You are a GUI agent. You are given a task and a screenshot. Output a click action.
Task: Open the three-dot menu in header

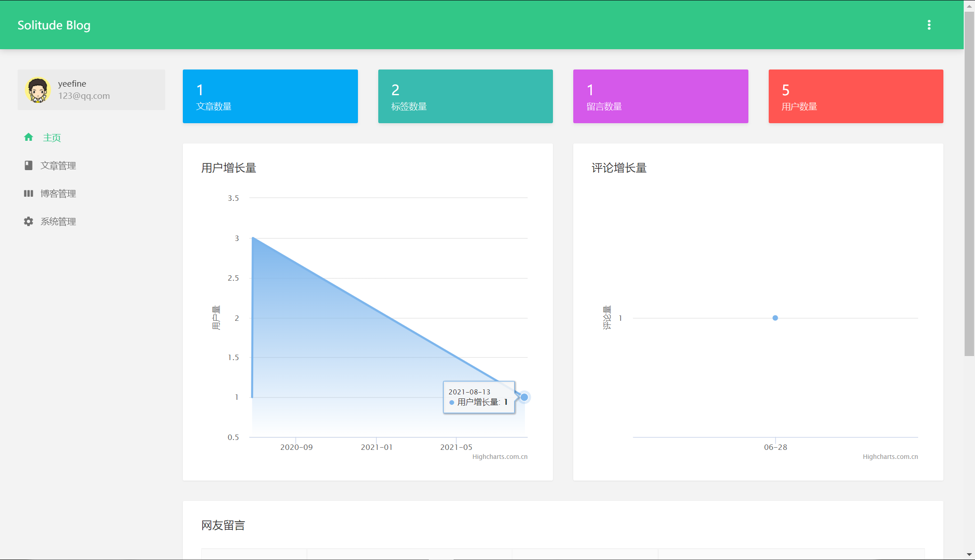point(929,25)
